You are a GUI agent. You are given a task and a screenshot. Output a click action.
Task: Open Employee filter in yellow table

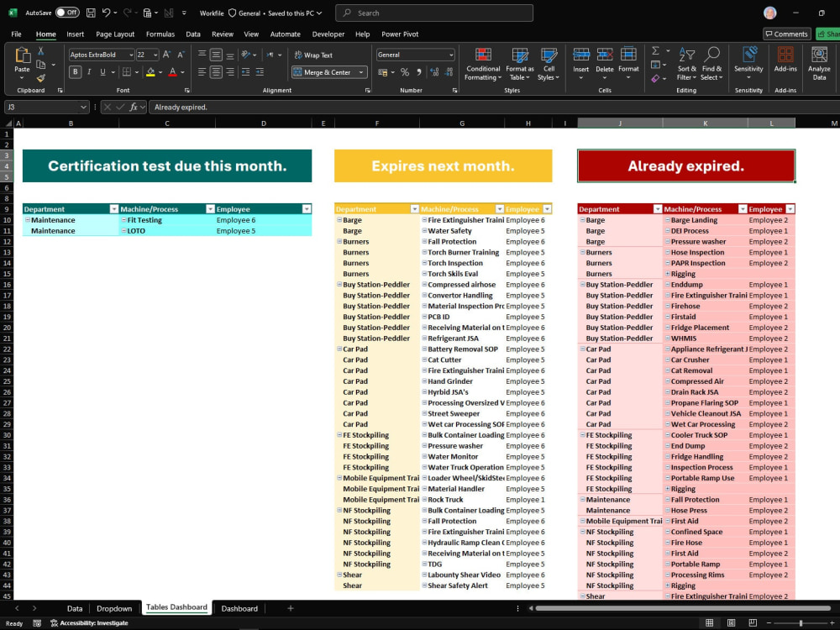pyautogui.click(x=547, y=209)
